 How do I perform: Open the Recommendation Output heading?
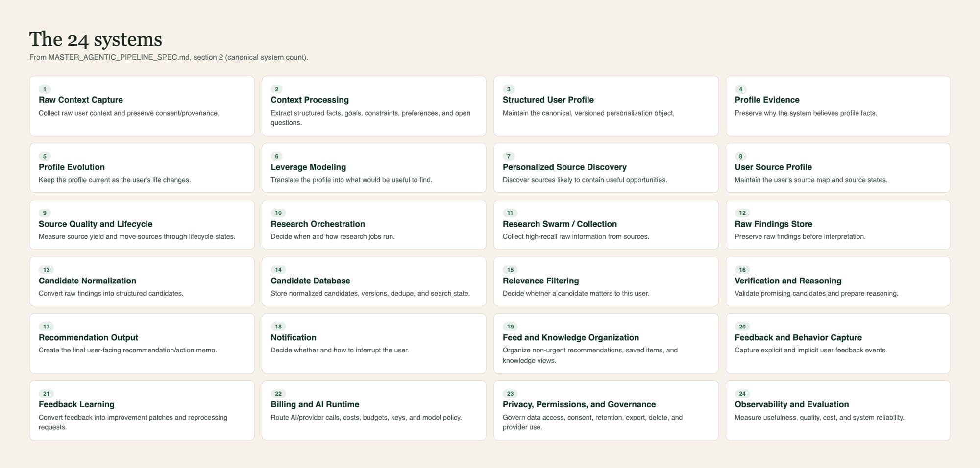point(88,337)
